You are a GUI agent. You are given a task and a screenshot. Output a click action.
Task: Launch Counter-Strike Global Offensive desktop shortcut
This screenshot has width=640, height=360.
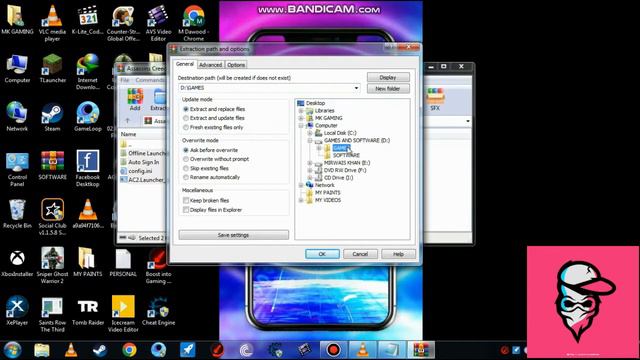click(123, 22)
